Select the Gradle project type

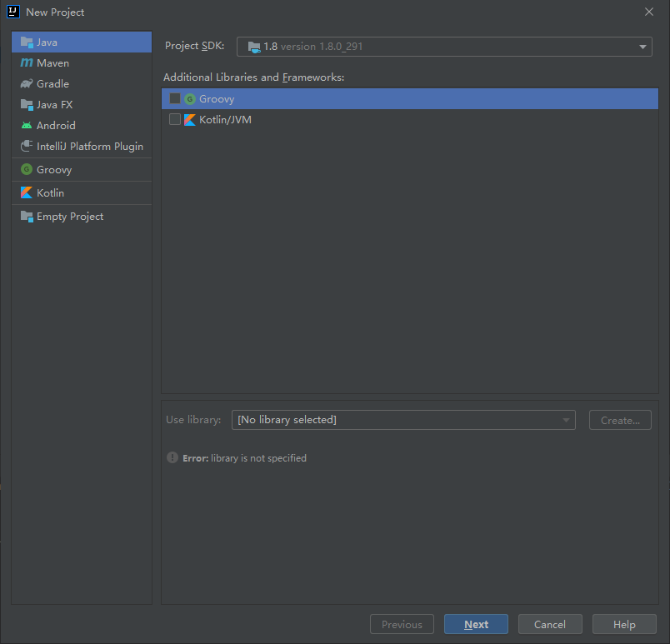82,83
